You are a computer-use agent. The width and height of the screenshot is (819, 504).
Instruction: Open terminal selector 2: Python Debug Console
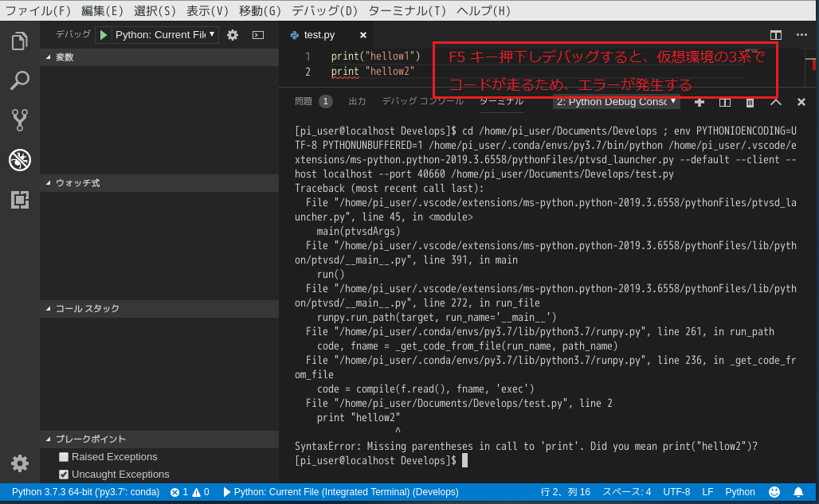[x=617, y=102]
